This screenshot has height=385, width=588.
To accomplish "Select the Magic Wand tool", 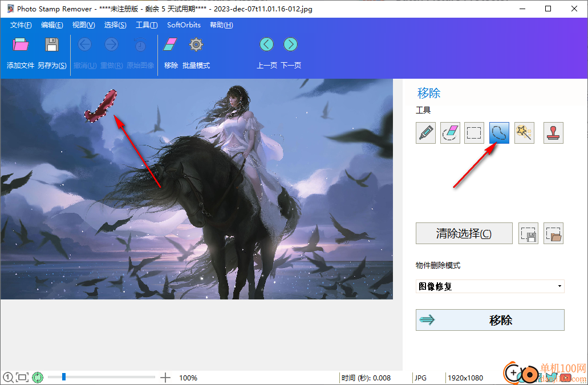I will 524,133.
